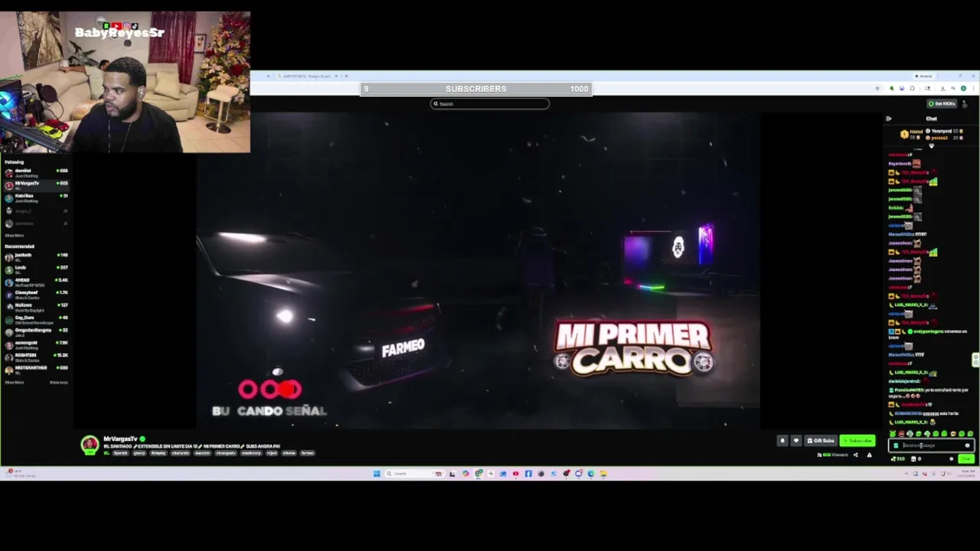Focus the send a message chat input
Image resolution: width=980 pixels, height=551 pixels.
(930, 445)
